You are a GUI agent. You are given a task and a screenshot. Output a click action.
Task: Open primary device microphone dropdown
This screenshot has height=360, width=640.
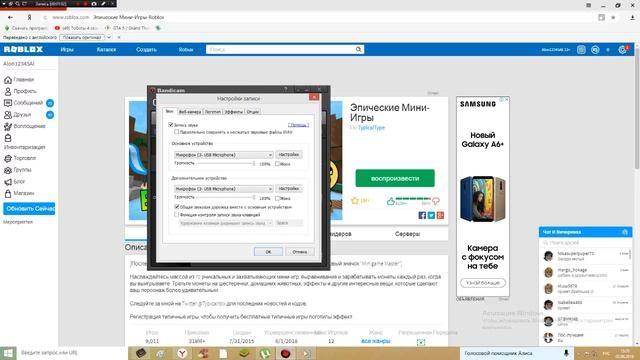[223, 155]
